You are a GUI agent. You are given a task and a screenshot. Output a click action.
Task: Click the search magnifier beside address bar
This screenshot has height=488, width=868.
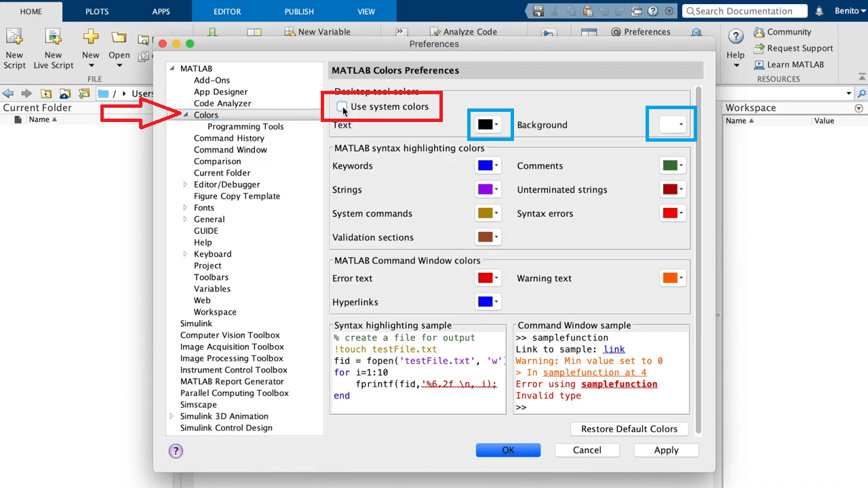point(861,94)
